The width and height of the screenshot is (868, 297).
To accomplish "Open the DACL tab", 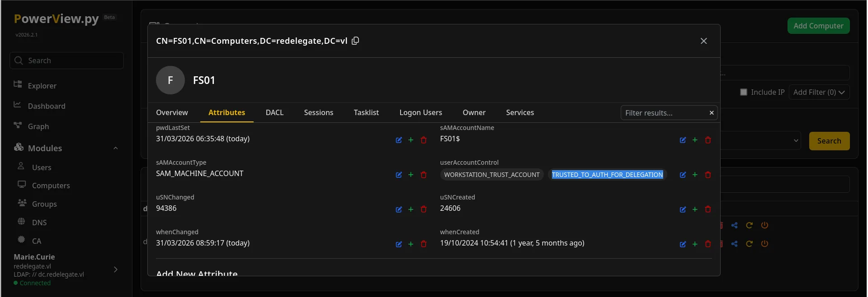I will pos(274,112).
